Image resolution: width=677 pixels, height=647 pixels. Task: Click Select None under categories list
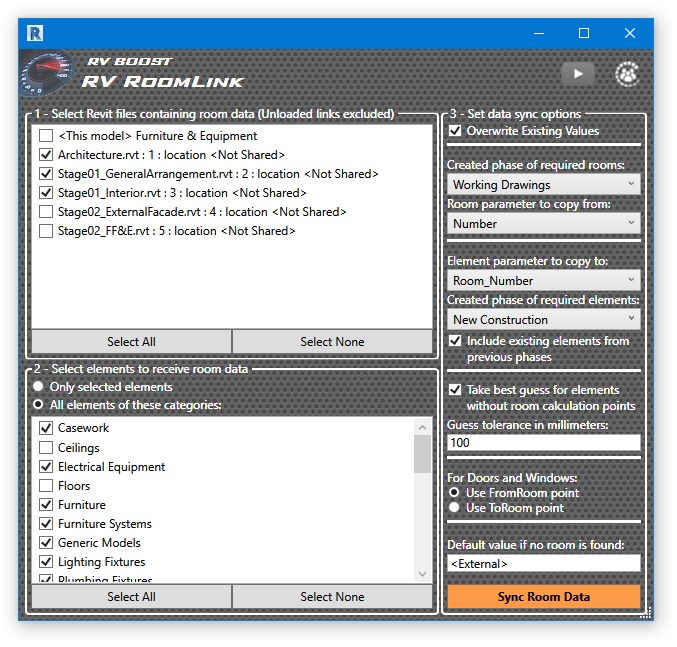click(332, 597)
